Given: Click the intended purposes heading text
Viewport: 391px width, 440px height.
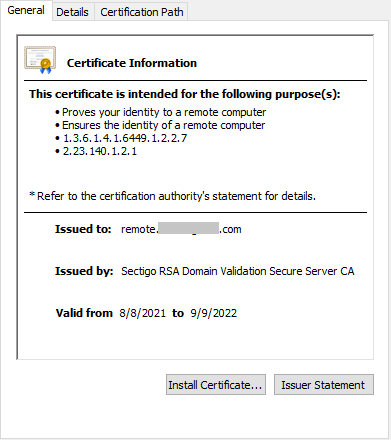Looking at the screenshot, I should [185, 94].
